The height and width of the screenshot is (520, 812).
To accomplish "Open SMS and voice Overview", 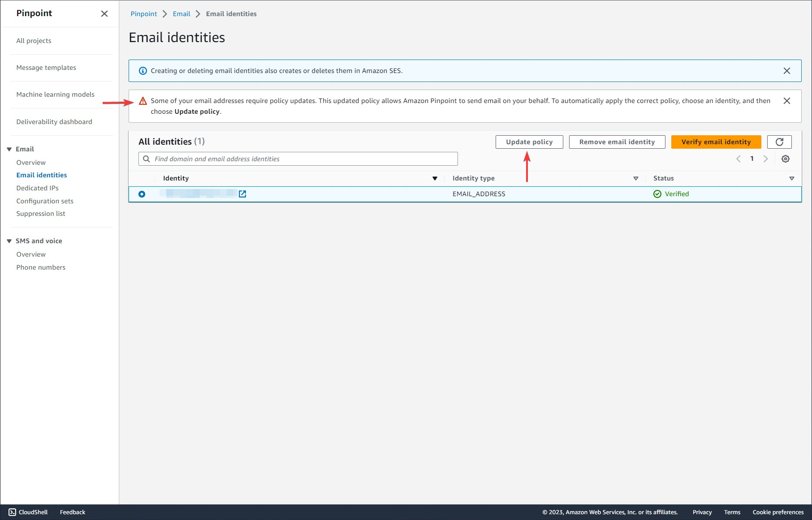I will 31,254.
